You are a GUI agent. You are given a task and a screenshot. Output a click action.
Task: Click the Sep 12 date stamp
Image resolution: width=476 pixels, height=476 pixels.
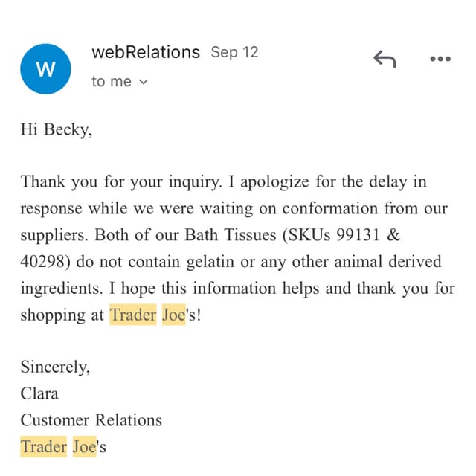pos(234,52)
